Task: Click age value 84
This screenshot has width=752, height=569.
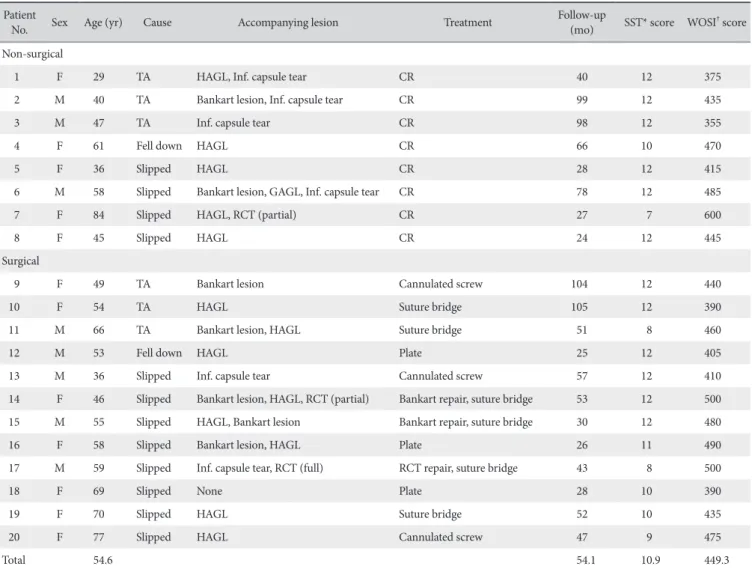Action: coord(98,215)
